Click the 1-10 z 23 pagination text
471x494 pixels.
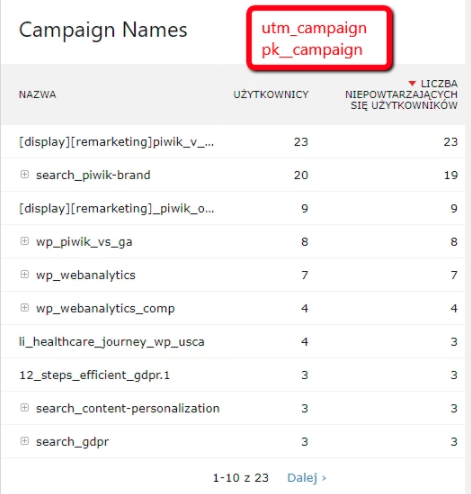241,478
